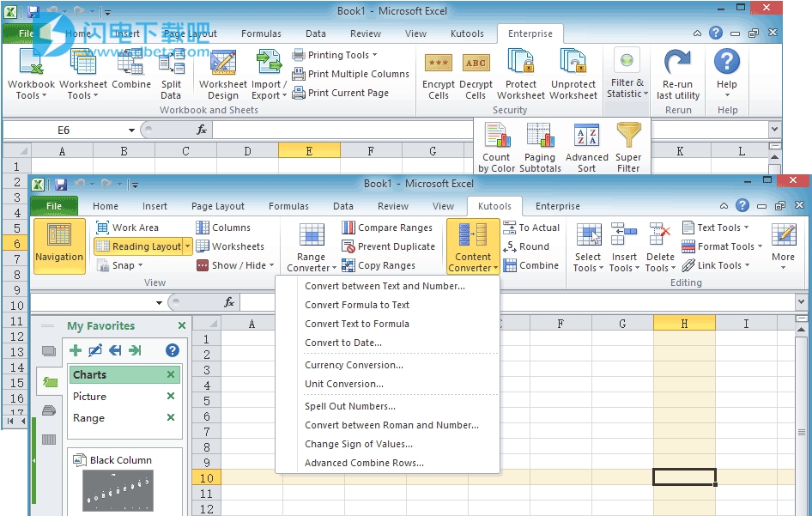The height and width of the screenshot is (516, 812).
Task: Select the Worksheet Design tool
Action: point(222,73)
